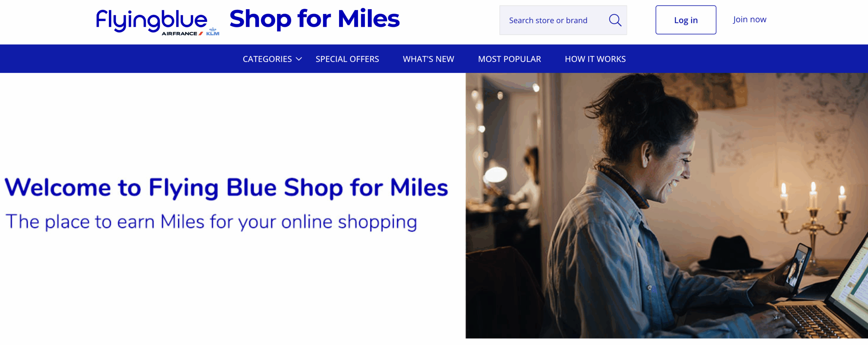Go to the What's New section

tap(429, 59)
